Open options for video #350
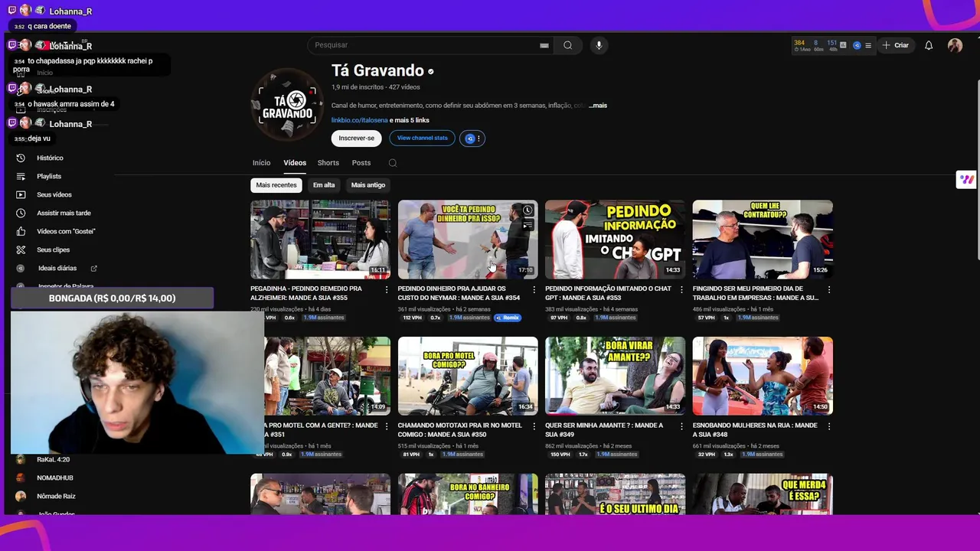Viewport: 980px width, 551px height. point(534,426)
